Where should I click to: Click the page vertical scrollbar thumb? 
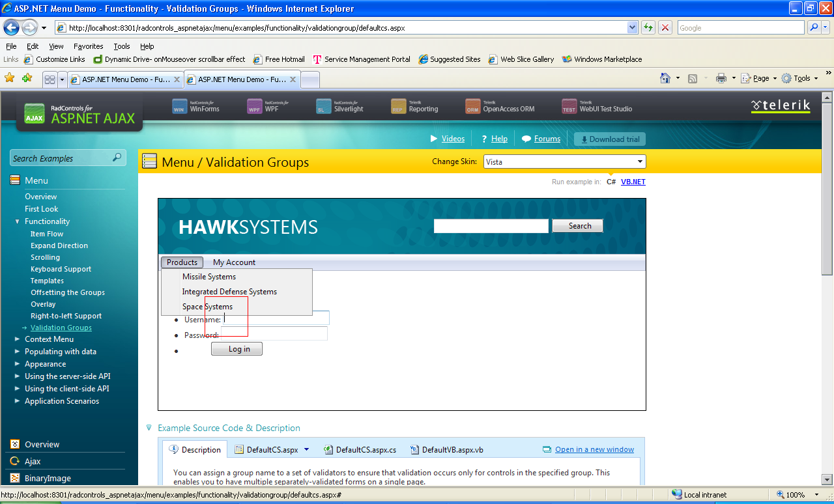[x=827, y=189]
